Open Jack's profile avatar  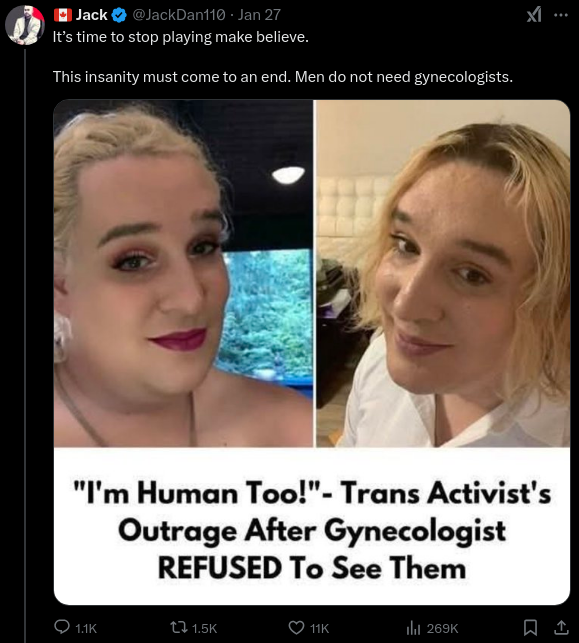pyautogui.click(x=24, y=25)
